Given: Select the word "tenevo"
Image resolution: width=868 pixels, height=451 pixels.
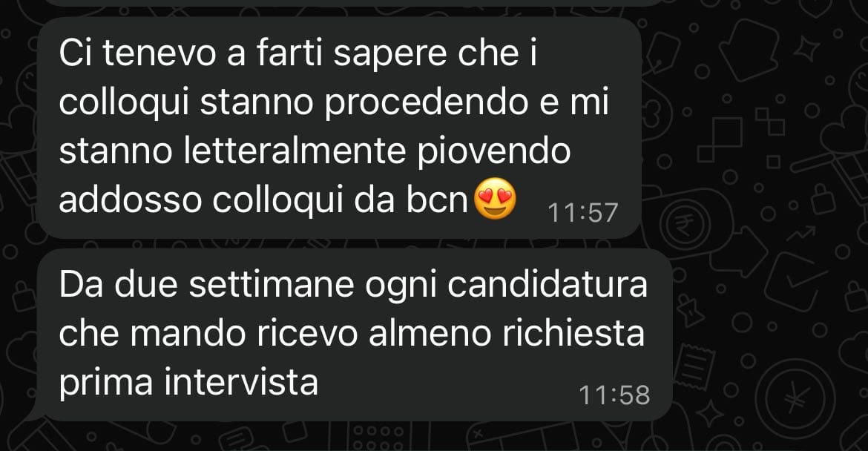Looking at the screenshot, I should [x=159, y=54].
